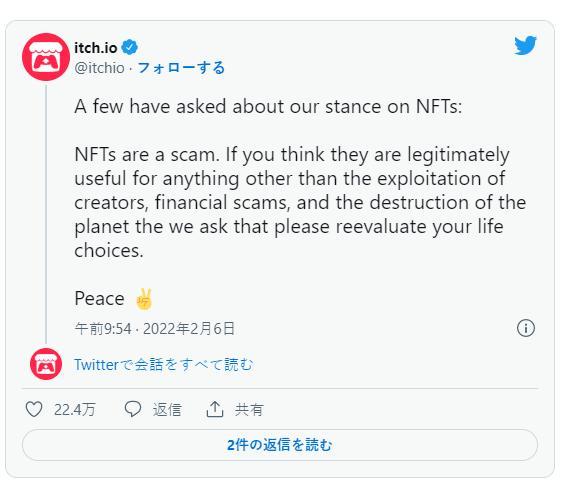Open the @itchio handle
Image resolution: width=567 pixels, height=493 pixels.
(x=99, y=68)
